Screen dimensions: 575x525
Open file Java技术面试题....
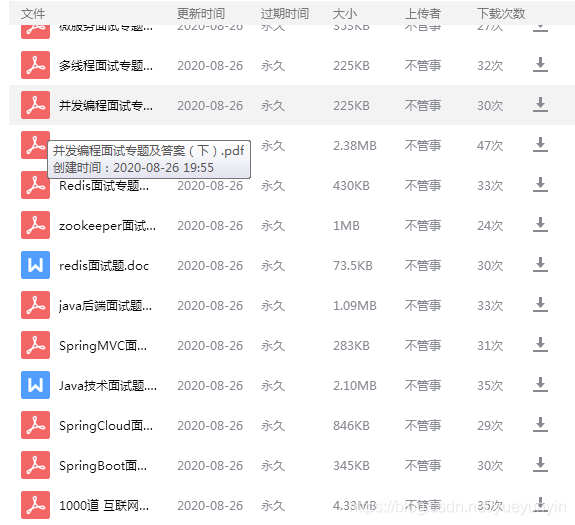(108, 385)
